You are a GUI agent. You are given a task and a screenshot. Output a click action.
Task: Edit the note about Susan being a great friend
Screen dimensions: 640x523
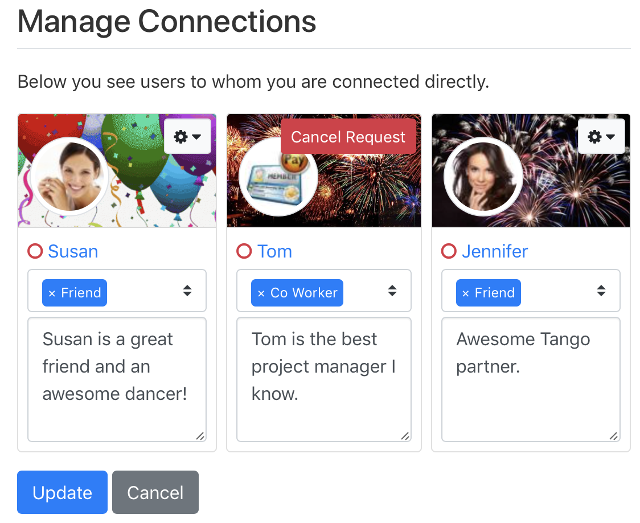click(x=117, y=379)
